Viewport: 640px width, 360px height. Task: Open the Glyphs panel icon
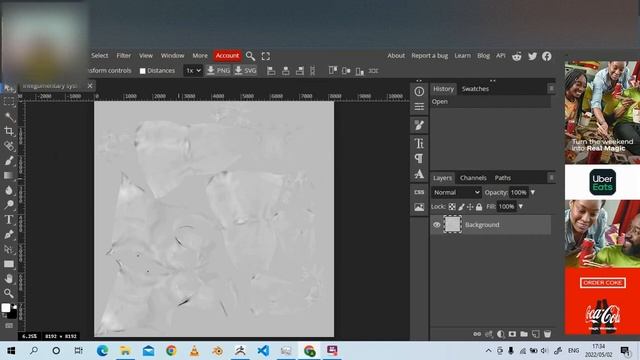(419, 174)
